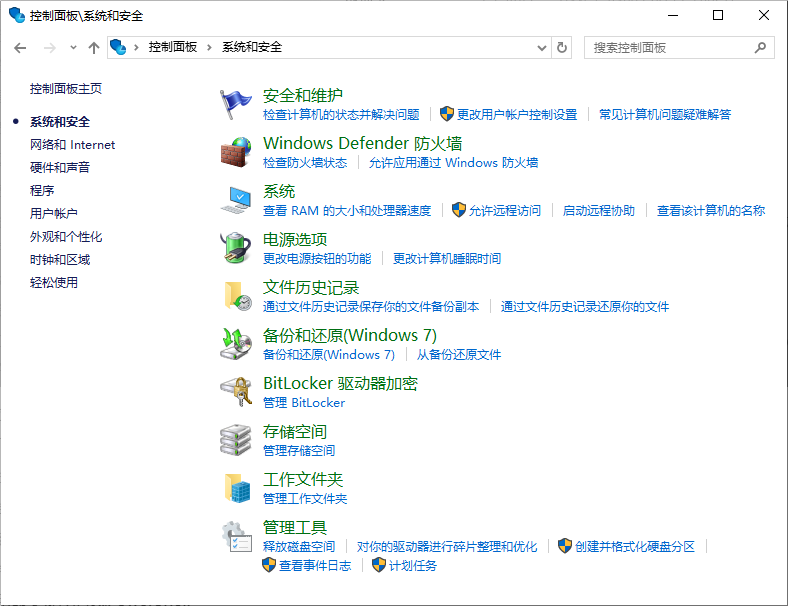Click 更改用户帐户控制设置 link

[x=517, y=115]
